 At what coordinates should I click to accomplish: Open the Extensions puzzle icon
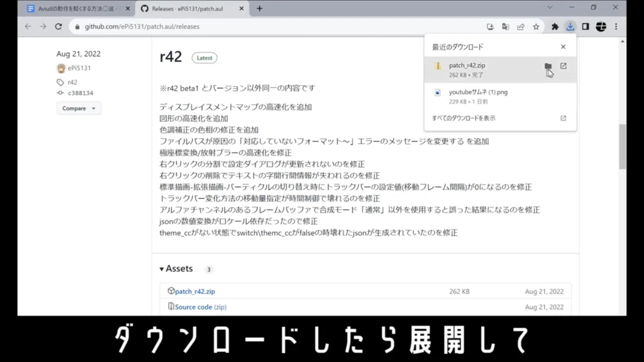click(x=555, y=26)
